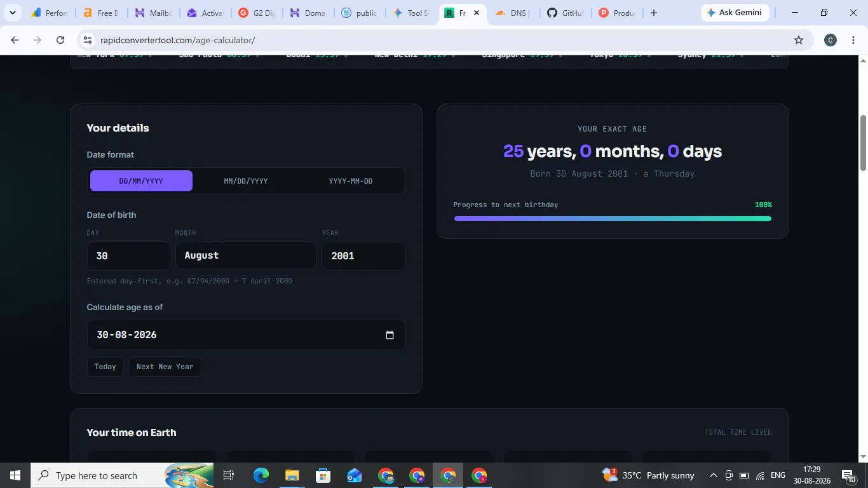Switch to the public tab
868x488 pixels.
pyautogui.click(x=360, y=13)
